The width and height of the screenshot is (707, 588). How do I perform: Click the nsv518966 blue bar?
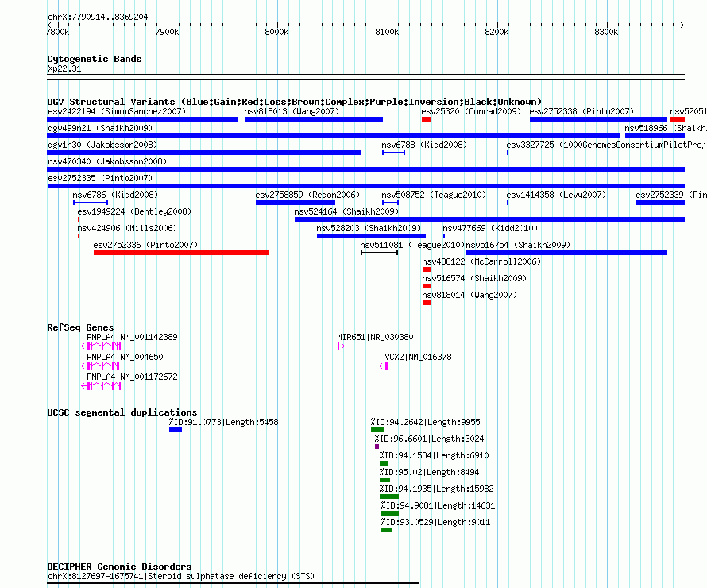pyautogui.click(x=655, y=136)
